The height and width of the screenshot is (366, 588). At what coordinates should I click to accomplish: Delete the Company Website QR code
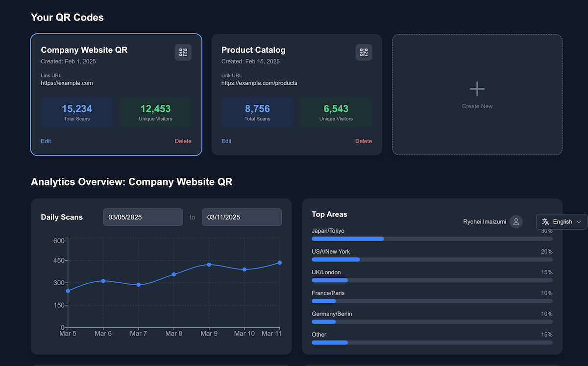tap(183, 141)
